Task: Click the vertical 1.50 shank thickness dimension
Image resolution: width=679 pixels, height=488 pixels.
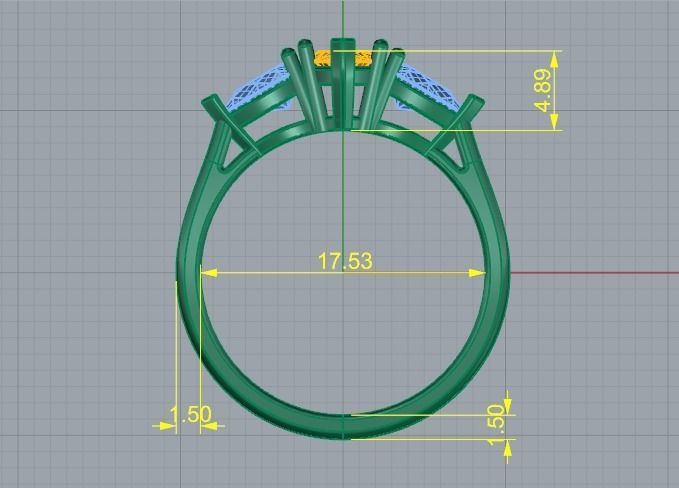Action: (x=495, y=425)
